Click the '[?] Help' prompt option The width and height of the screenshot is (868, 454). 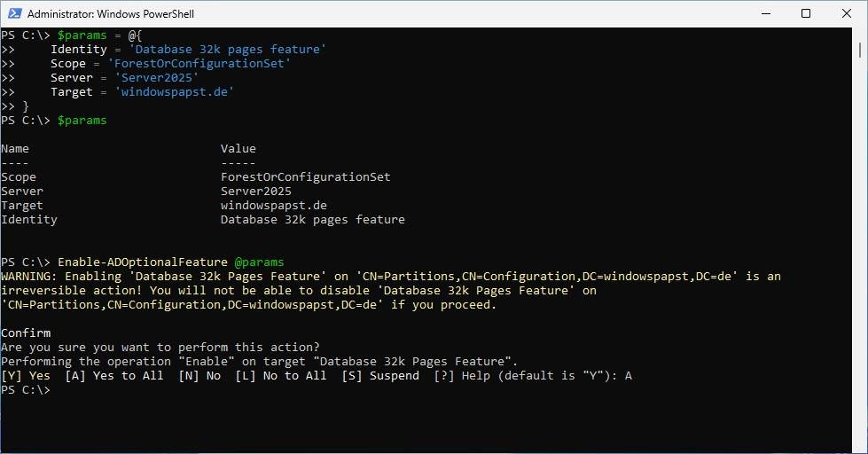(x=457, y=376)
